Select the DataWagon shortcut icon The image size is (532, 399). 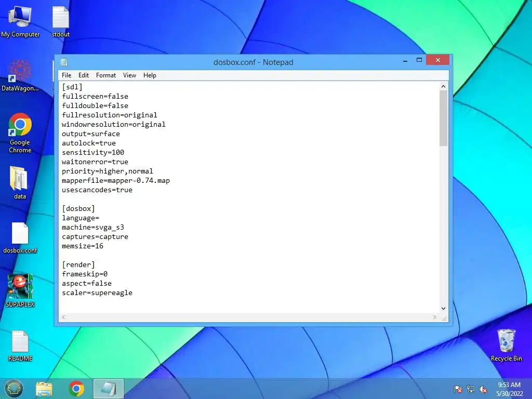coord(20,75)
